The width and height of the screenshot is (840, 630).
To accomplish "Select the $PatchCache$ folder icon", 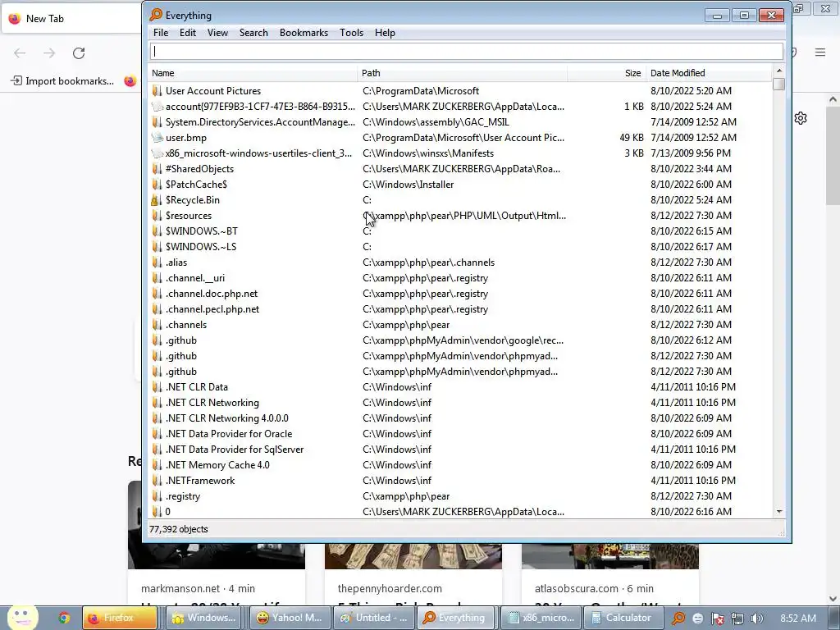I will [x=157, y=185].
